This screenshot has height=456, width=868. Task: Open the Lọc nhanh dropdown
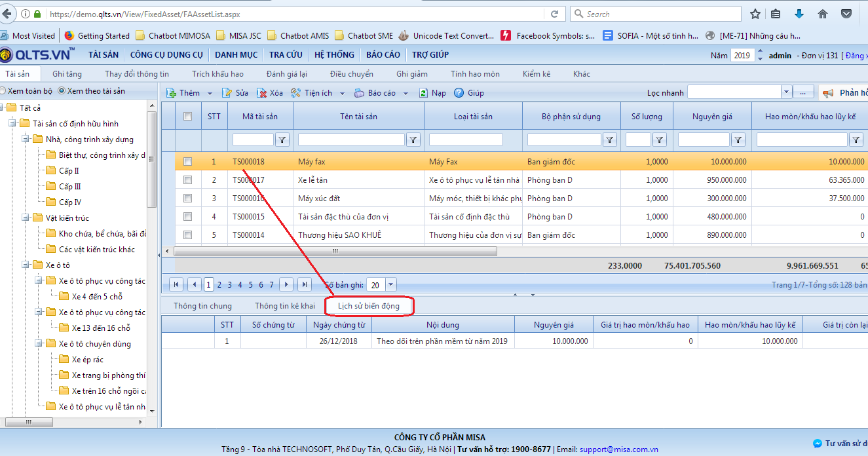coord(786,92)
